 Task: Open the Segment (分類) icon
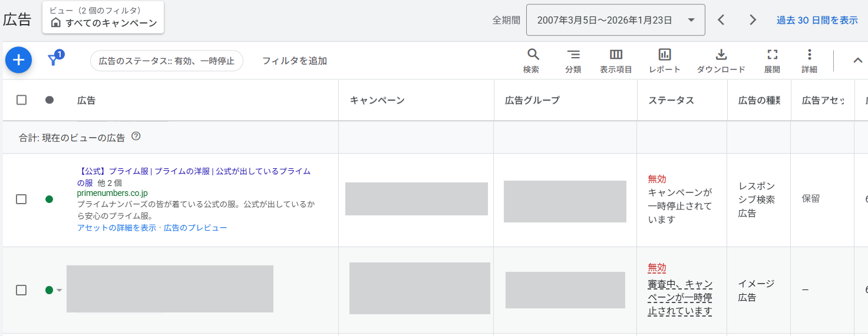coord(573,55)
